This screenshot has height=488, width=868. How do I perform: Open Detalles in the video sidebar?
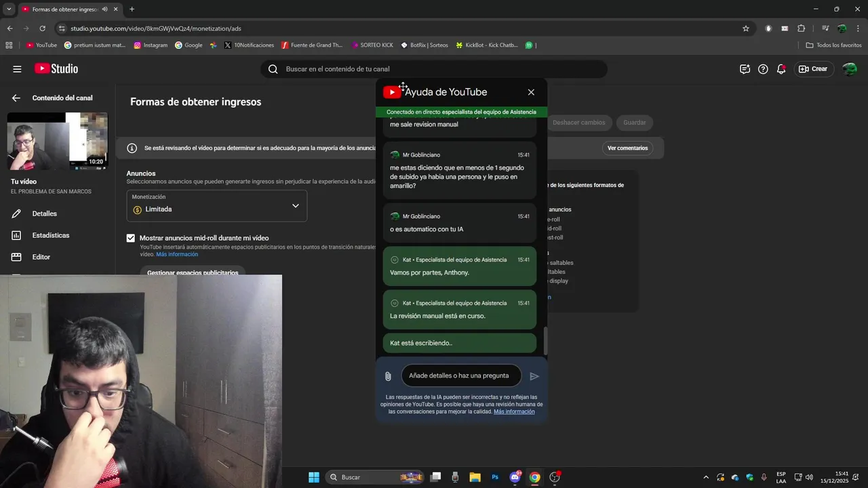coord(45,213)
